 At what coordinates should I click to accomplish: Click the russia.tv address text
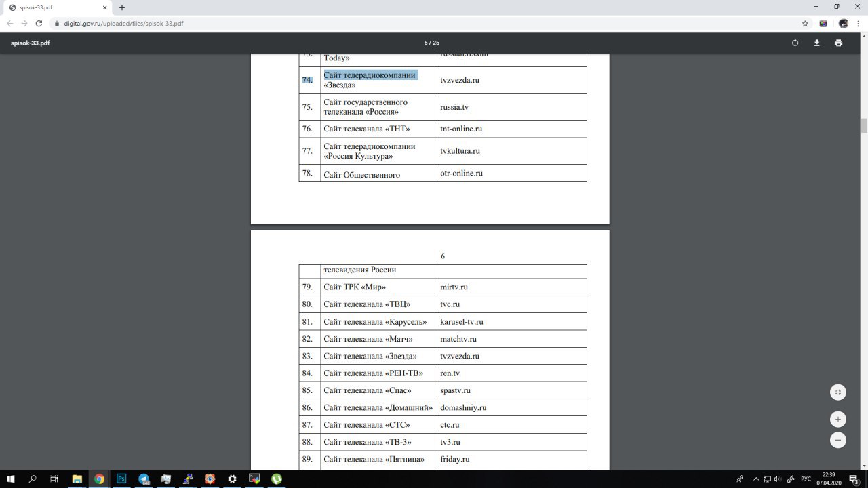pos(454,107)
